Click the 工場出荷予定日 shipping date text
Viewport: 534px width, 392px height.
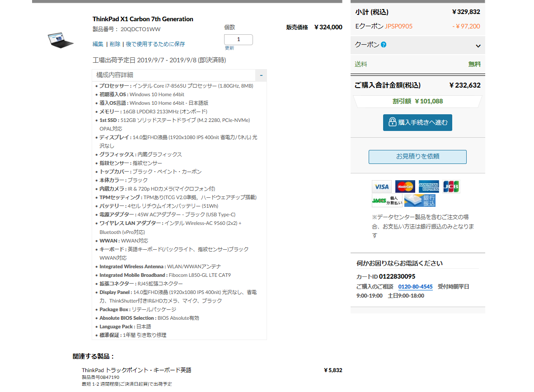pos(159,60)
